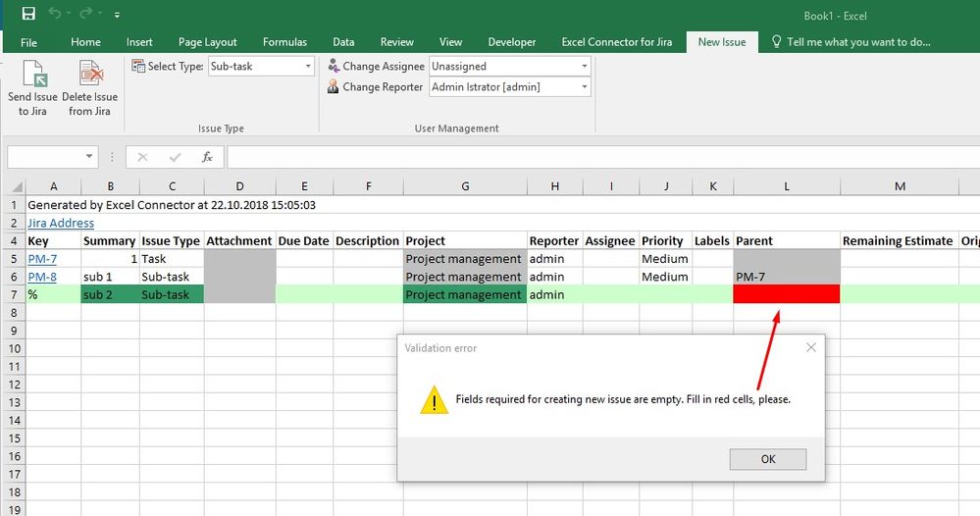980x516 pixels.
Task: Close the Validation error dialog
Action: pos(811,347)
